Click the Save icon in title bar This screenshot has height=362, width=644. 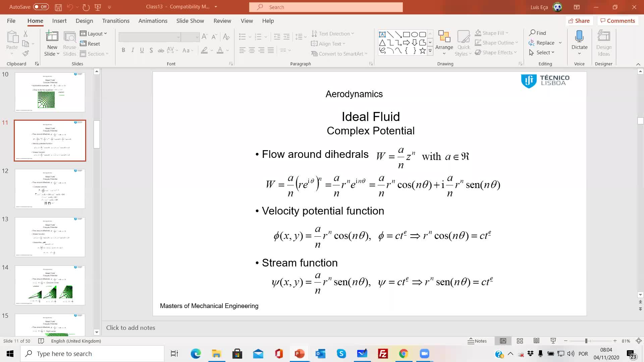58,7
